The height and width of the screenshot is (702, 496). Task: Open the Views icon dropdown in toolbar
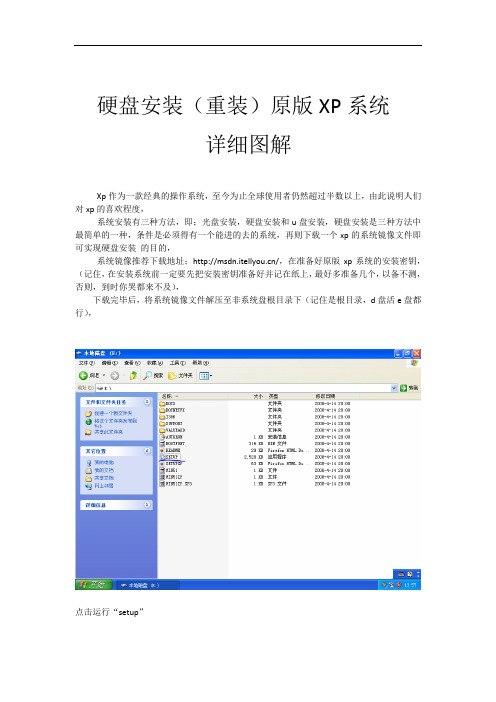point(205,376)
